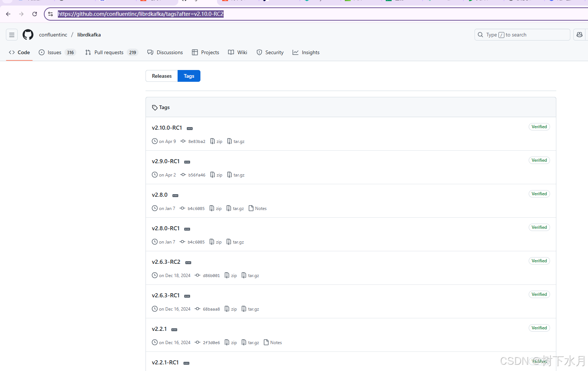Open the GitHub hamburger navigation menu

(x=12, y=35)
